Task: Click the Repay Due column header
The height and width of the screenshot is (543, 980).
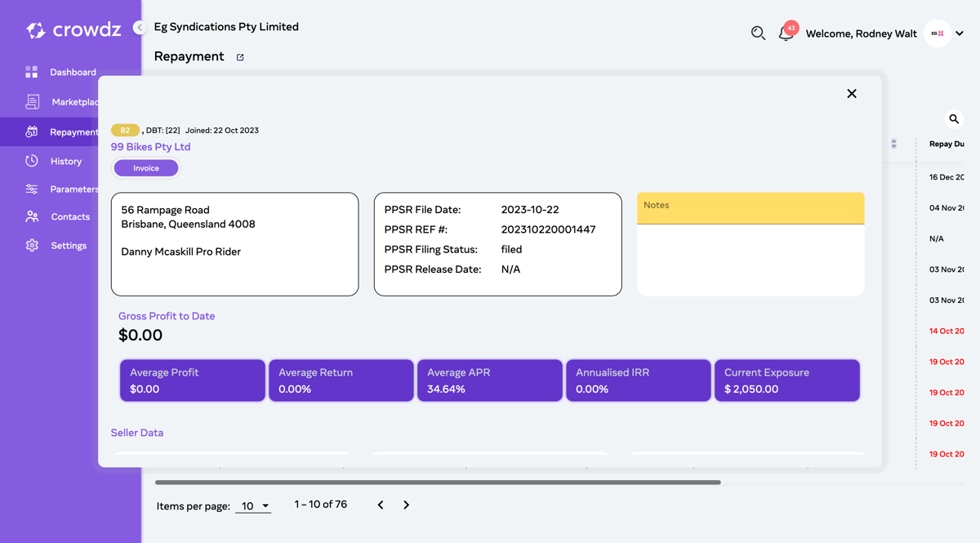Action: click(x=947, y=144)
